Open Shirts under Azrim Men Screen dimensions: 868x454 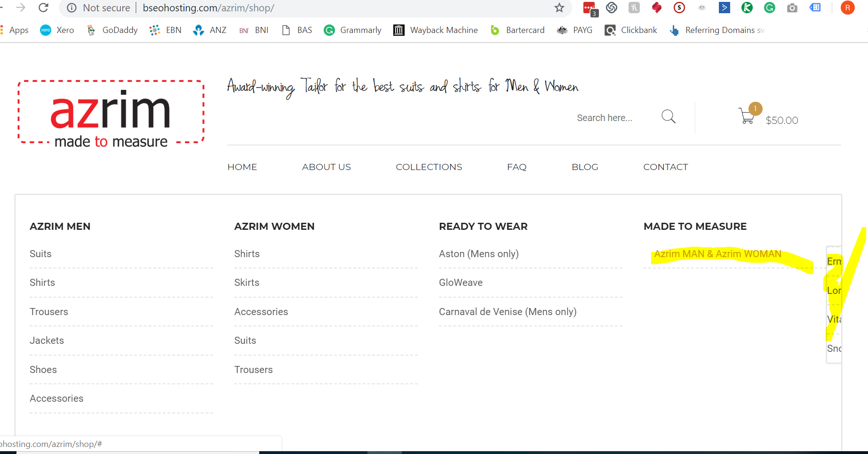tap(42, 283)
